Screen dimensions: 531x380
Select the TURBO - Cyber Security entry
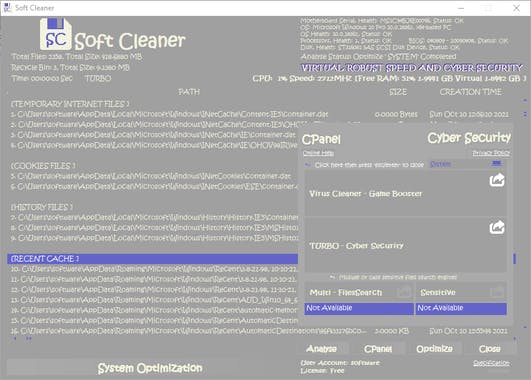point(406,246)
